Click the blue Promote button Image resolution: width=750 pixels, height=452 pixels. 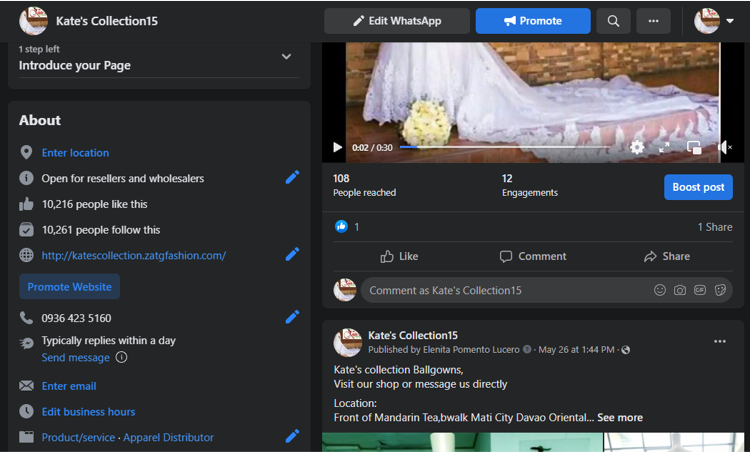pos(533,21)
